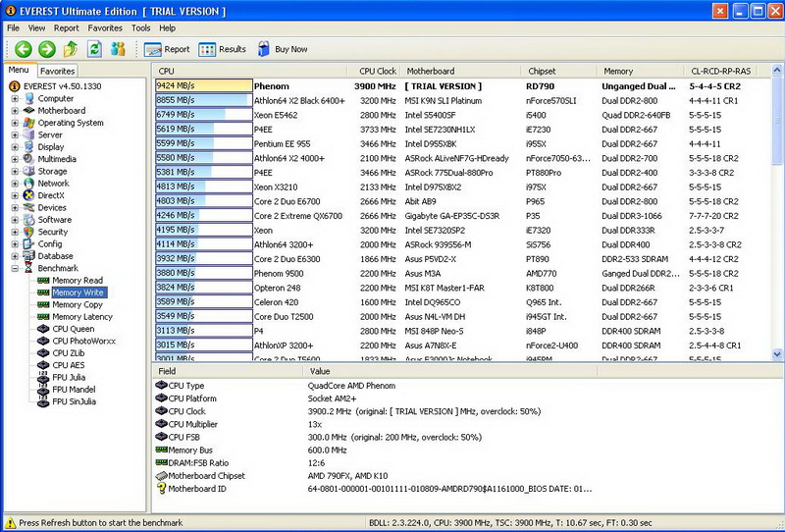
Task: Select the Devices icon in tree
Action: click(x=29, y=207)
